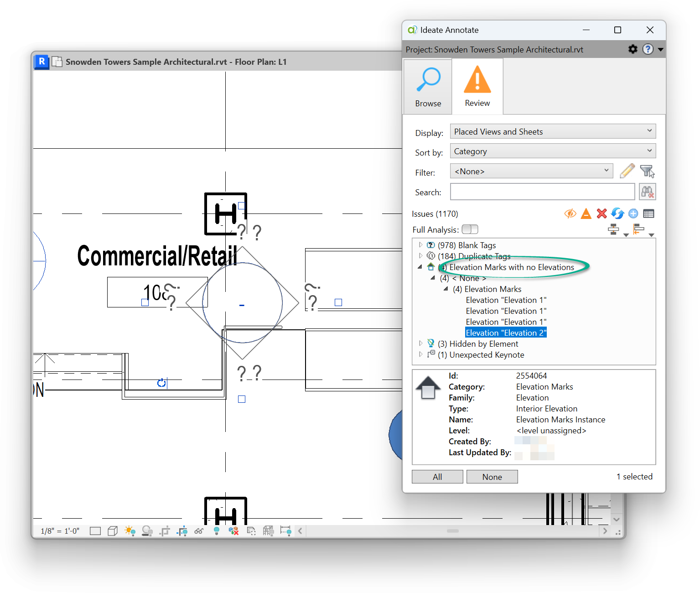The image size is (700, 593).
Task: Click the blue plus circle icon
Action: coord(633,213)
